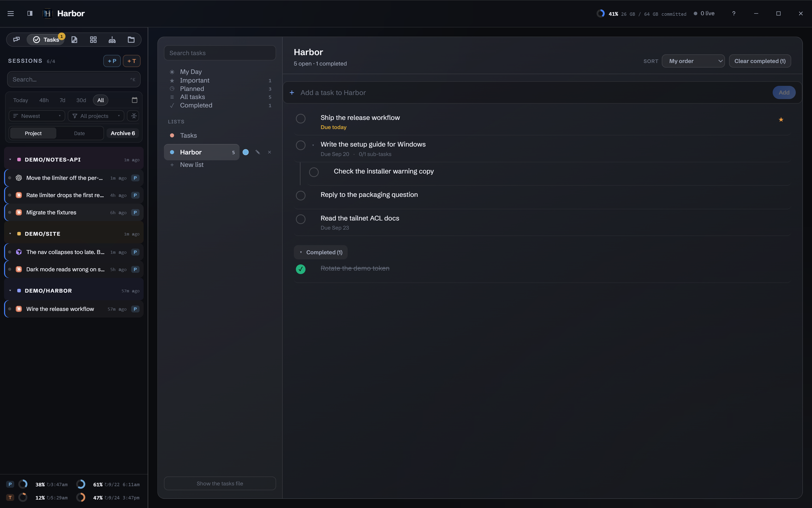This screenshot has width=812, height=508.
Task: Focus the Search tasks field
Action: [x=220, y=53]
